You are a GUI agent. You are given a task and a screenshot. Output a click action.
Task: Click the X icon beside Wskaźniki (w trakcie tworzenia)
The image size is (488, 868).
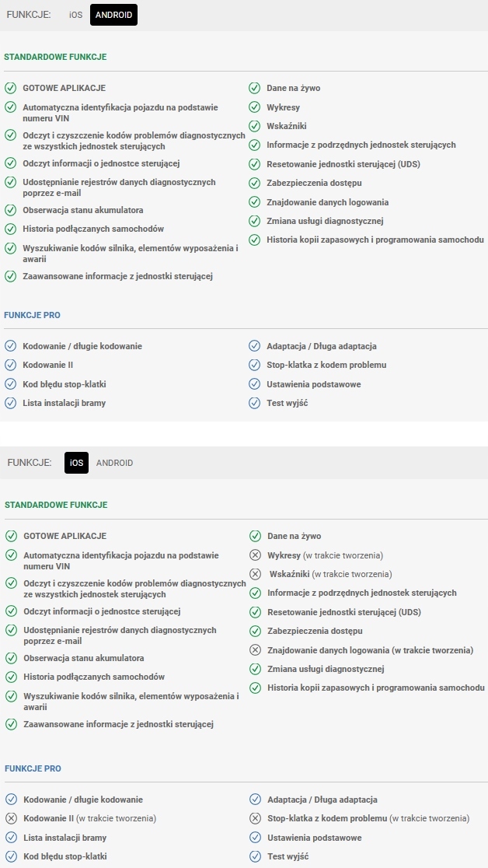255,574
